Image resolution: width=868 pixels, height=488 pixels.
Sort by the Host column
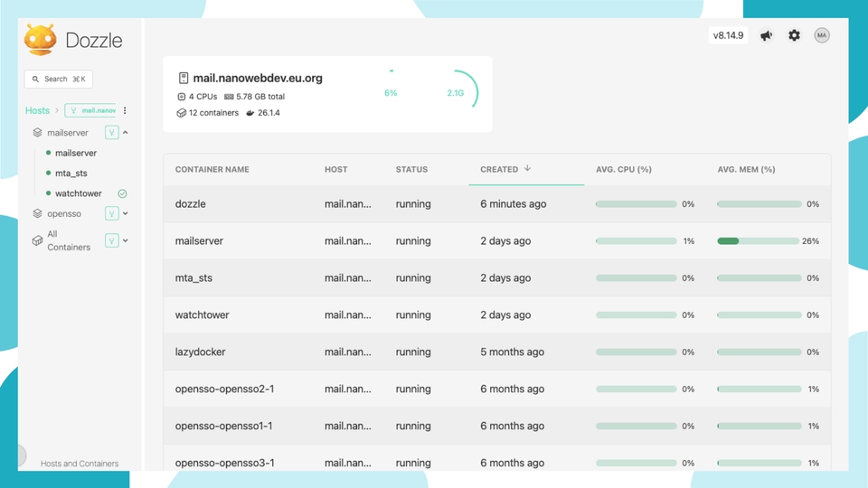coord(336,169)
